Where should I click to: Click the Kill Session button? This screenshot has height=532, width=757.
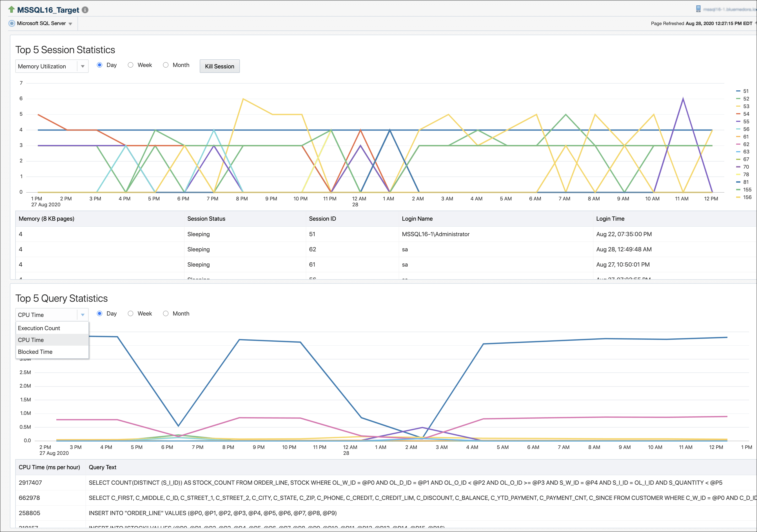coord(219,66)
